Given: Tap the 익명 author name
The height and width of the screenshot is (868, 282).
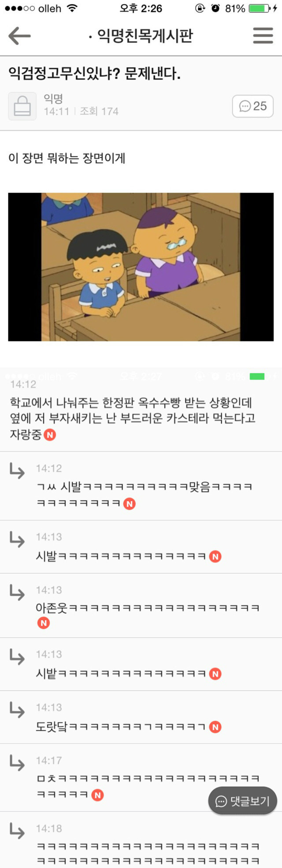Looking at the screenshot, I should (x=53, y=99).
